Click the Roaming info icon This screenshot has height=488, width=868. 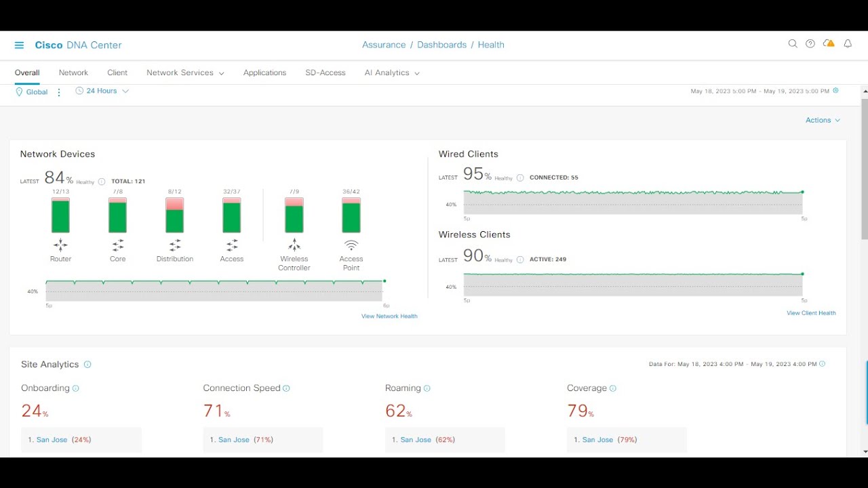click(427, 388)
